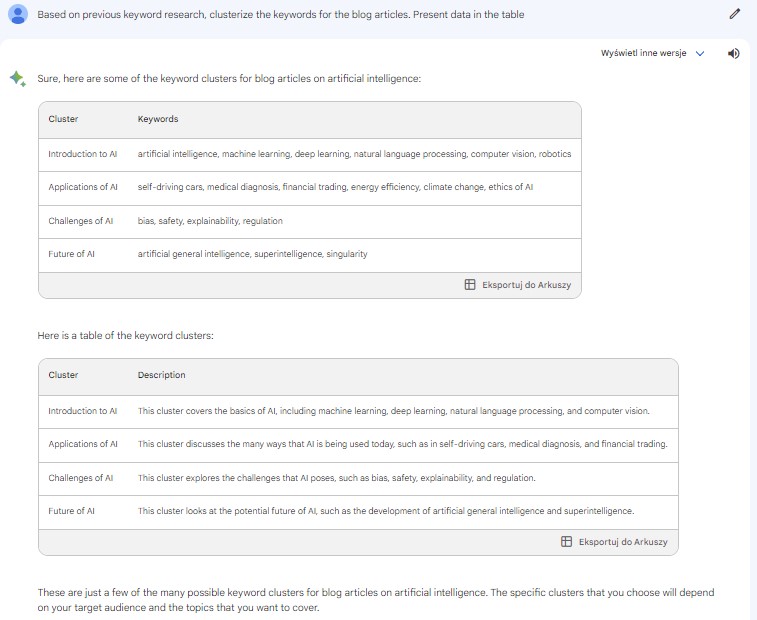Image resolution: width=757 pixels, height=620 pixels.
Task: Click the speaker icon to listen to response
Action: (734, 53)
